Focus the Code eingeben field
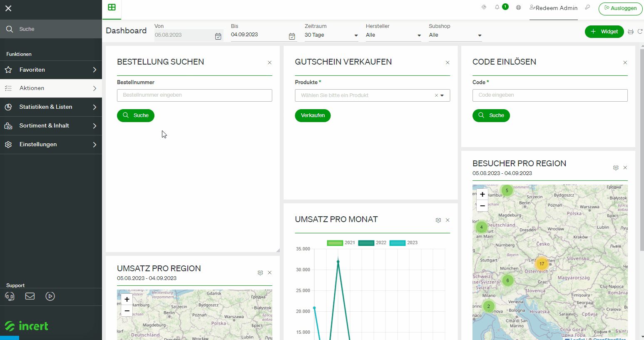Screen dimensions: 644x340 [x=550, y=95]
